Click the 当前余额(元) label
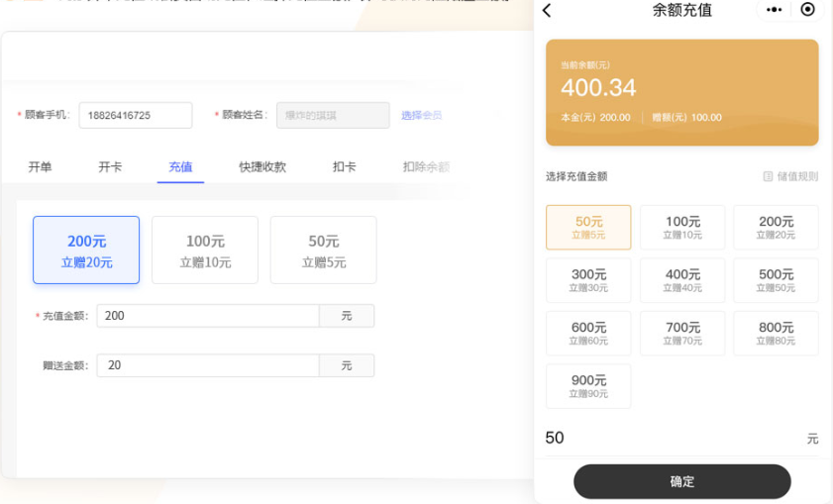833x504 pixels. click(x=585, y=64)
